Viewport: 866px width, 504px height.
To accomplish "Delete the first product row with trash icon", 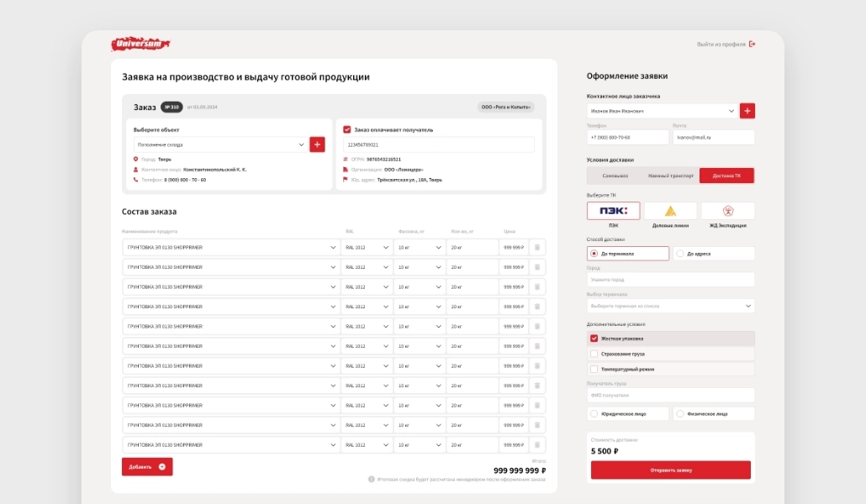I will coord(537,248).
